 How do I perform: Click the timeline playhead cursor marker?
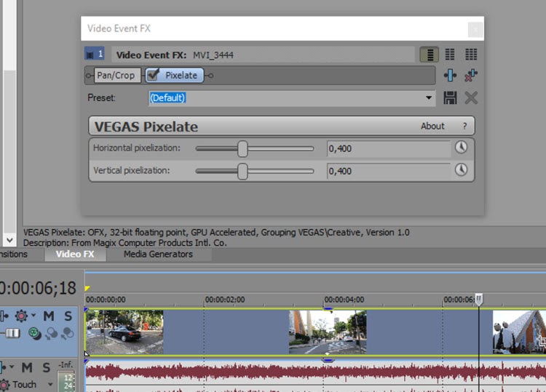pos(479,299)
